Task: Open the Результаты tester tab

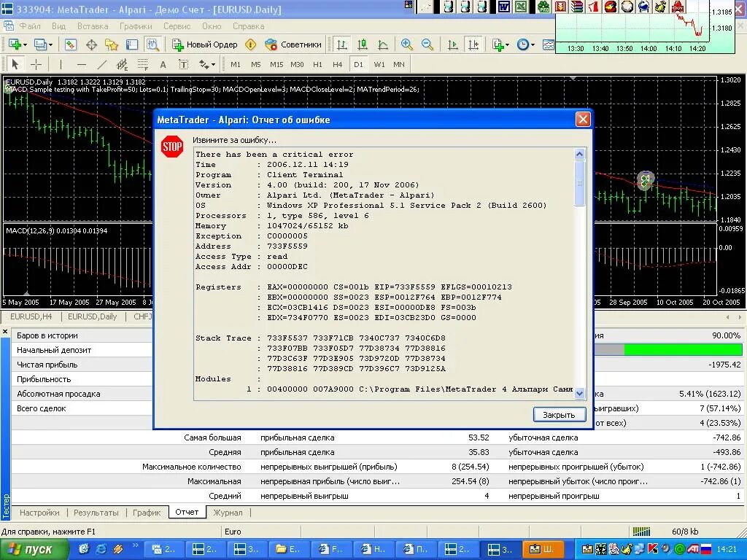Action: click(x=96, y=513)
